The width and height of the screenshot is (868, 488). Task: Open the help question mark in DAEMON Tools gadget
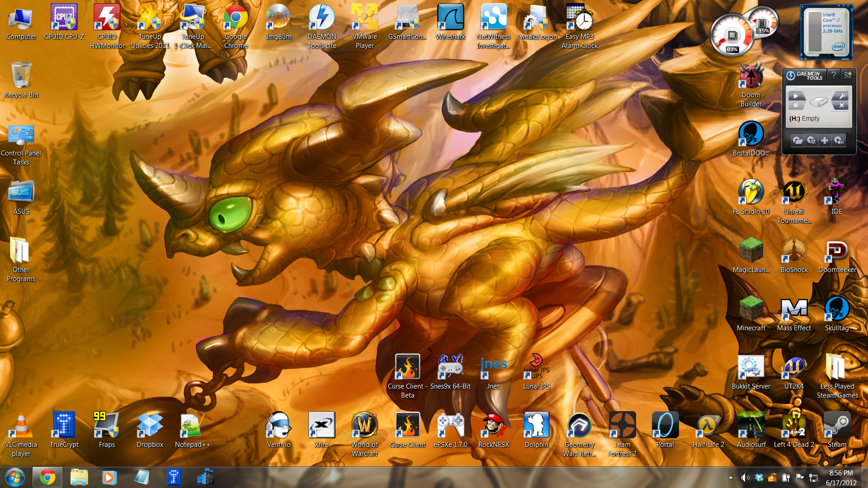(x=834, y=75)
